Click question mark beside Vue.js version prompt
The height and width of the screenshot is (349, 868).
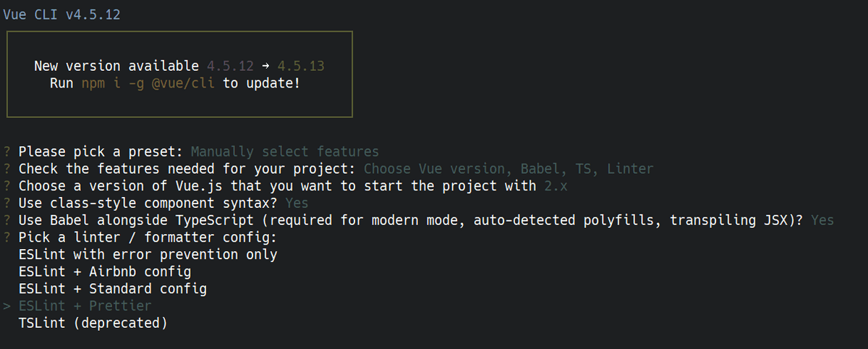(x=7, y=186)
